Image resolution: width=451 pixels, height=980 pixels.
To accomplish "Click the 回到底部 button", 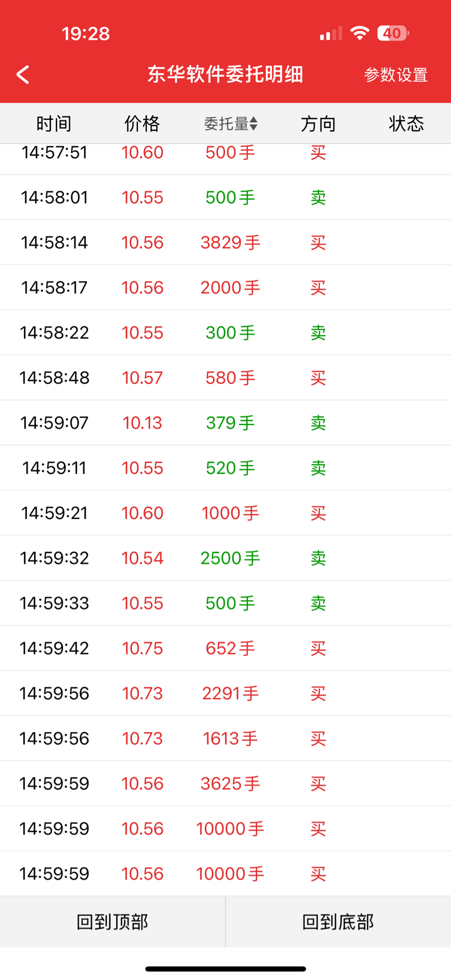I will 338,921.
